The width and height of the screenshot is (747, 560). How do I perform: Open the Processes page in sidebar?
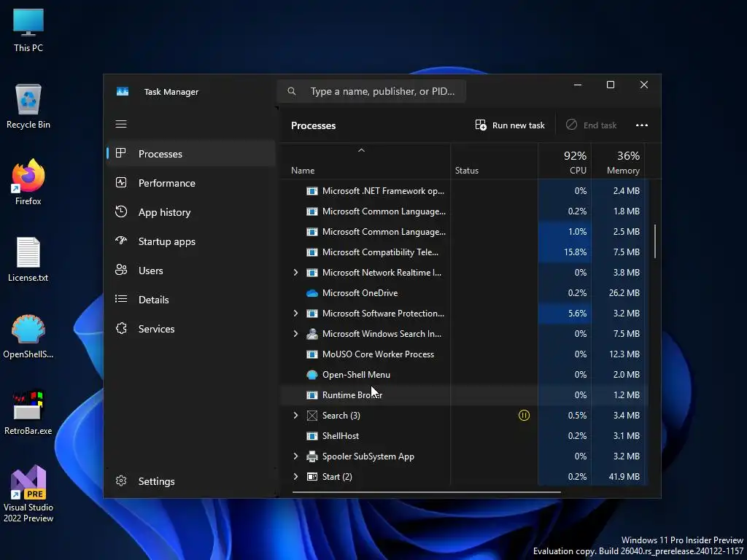190,154
